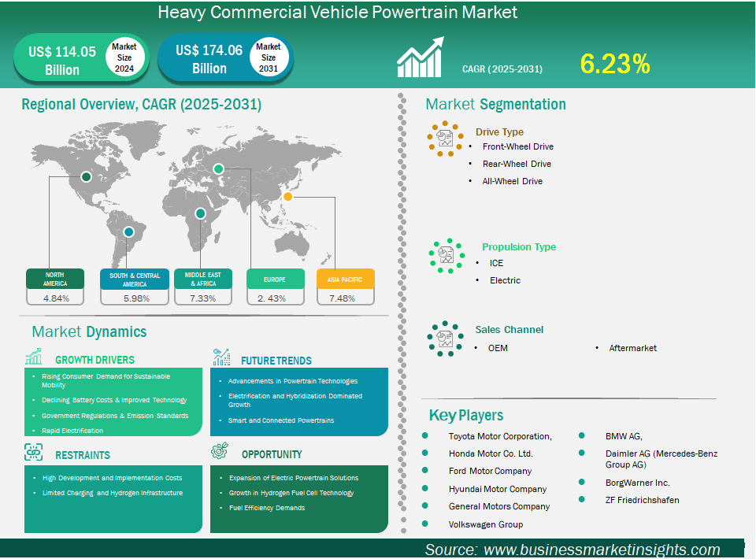Click High Development and Implementation Costs text
756x559 pixels.
pos(113,478)
